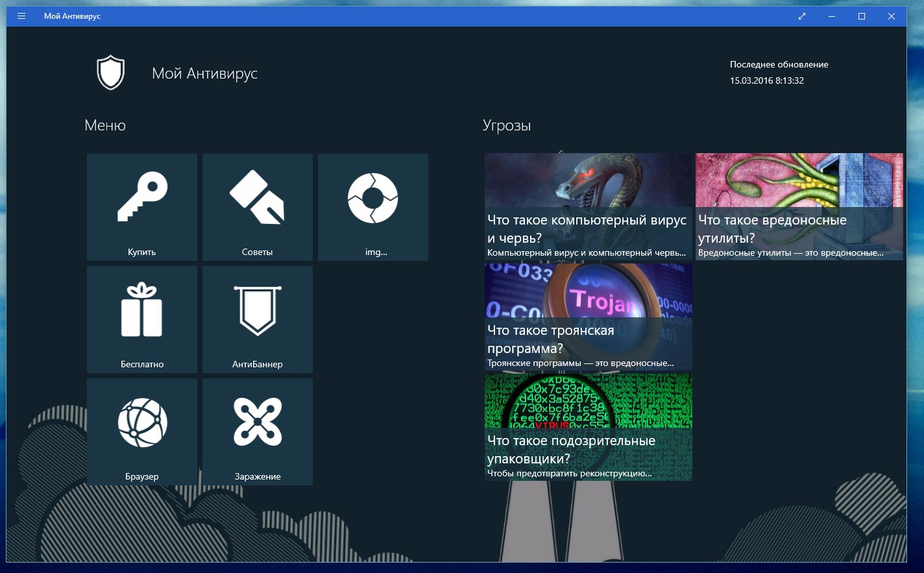Screen dimensions: 924x573
Task: Click the Заражение tile icon
Action: point(257,423)
